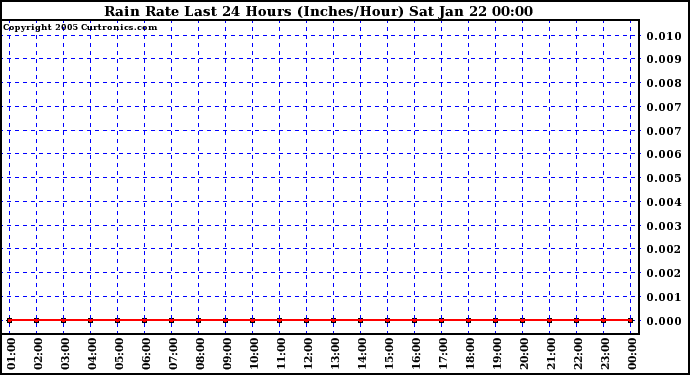Click the 0.000 y-axis value

pyautogui.click(x=664, y=321)
